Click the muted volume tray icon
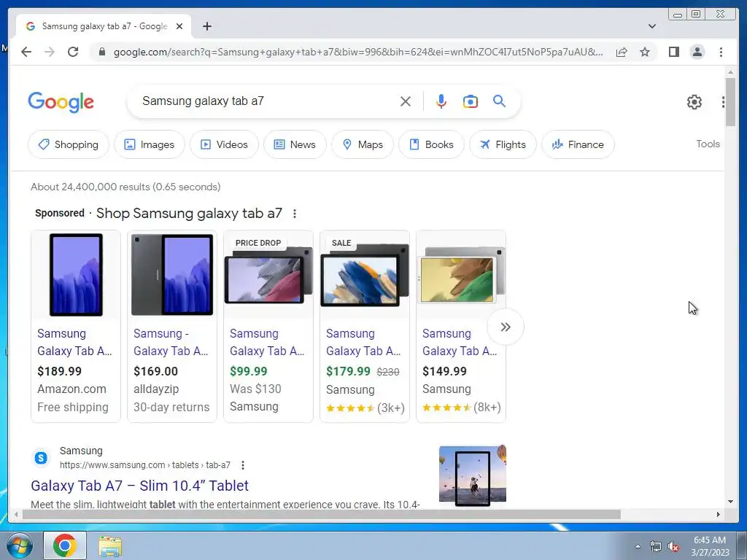This screenshot has width=747, height=560. click(x=673, y=547)
